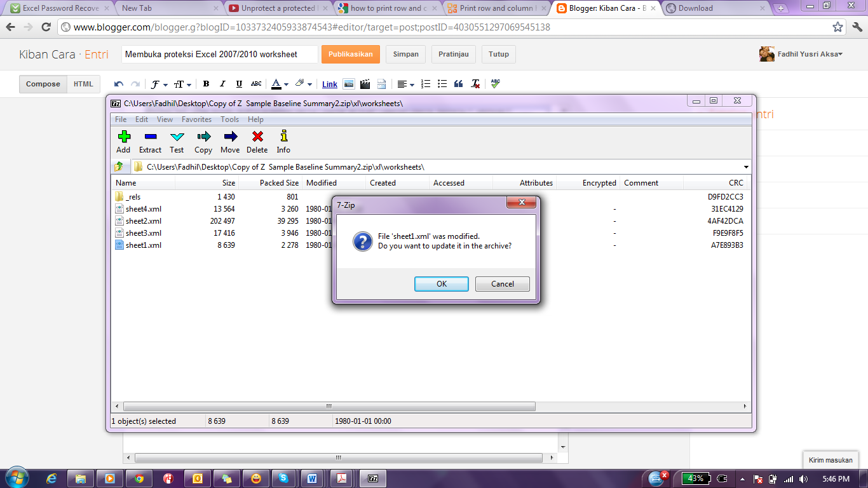Viewport: 868px width, 488px height.
Task: Click the undo arrow in Blogger editor
Action: click(x=119, y=84)
